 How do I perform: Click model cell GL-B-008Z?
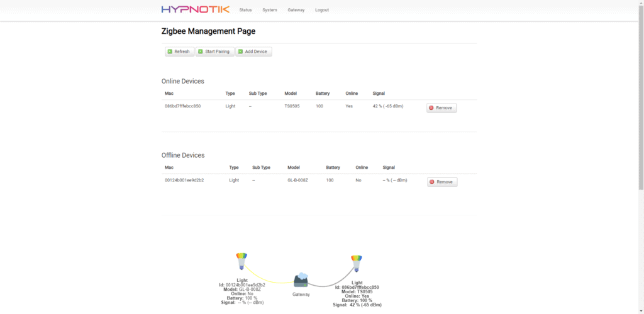point(299,180)
